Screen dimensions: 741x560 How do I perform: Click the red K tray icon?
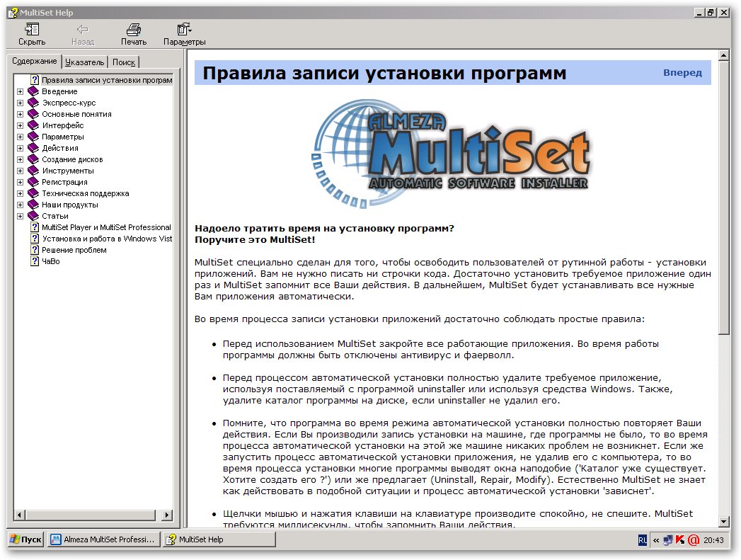(680, 539)
